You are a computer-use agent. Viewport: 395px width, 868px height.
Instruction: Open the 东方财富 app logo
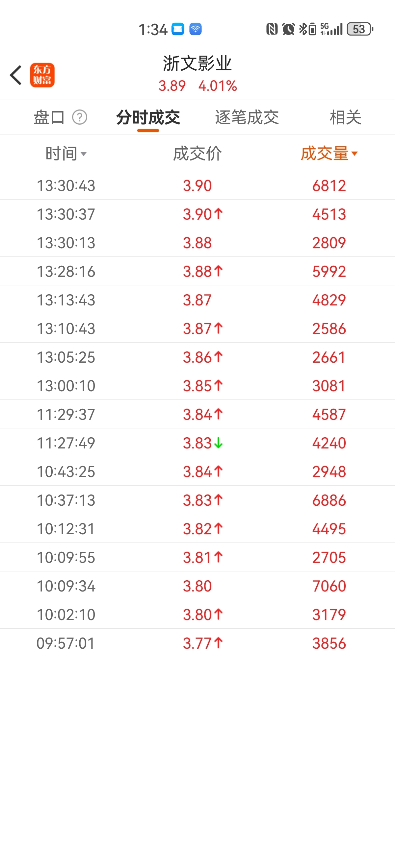click(x=42, y=75)
